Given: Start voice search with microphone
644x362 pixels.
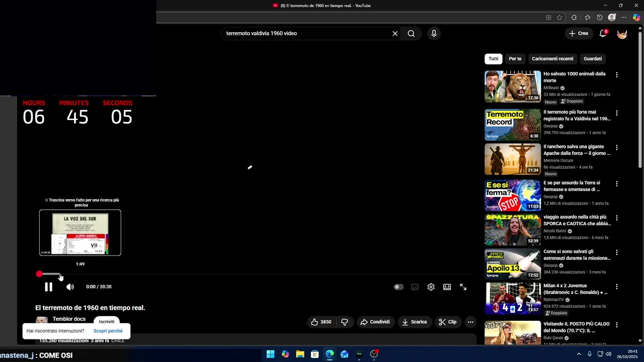Looking at the screenshot, I should (x=434, y=34).
